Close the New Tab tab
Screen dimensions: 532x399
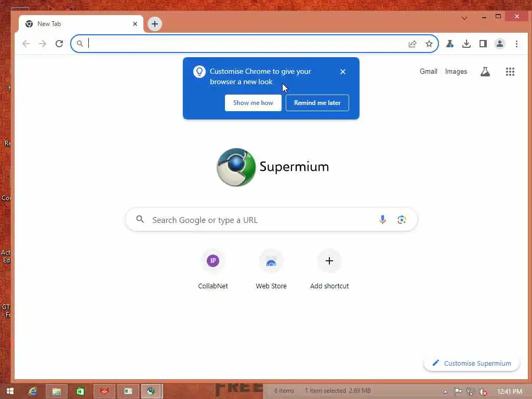click(x=135, y=24)
